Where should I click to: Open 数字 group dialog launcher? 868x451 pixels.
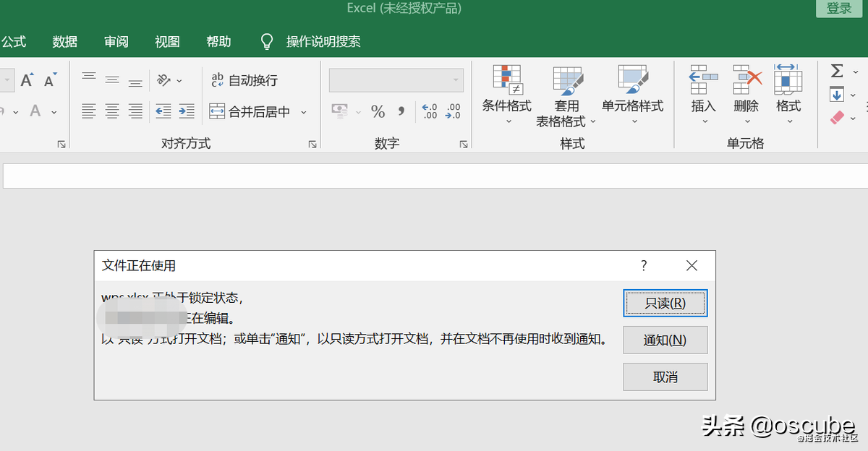[x=464, y=145]
